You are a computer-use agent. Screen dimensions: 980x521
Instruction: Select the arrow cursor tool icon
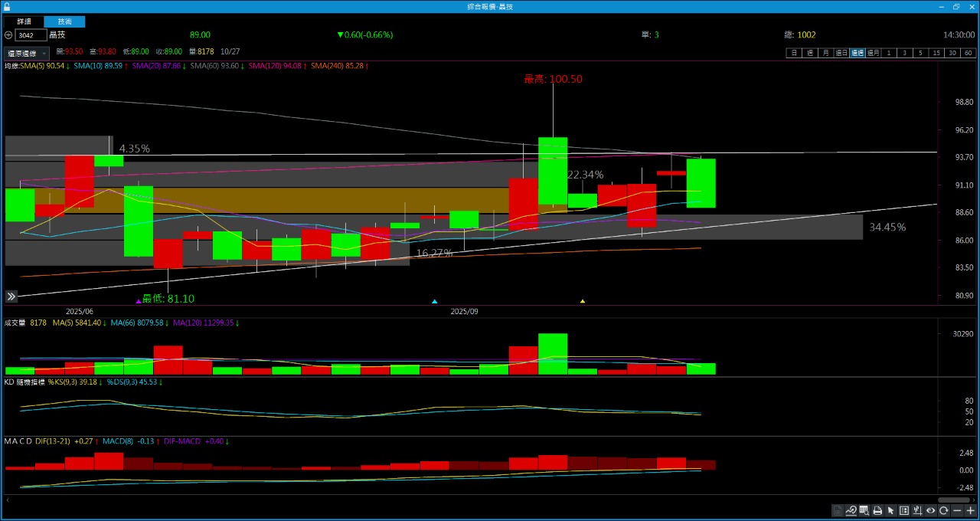(890, 510)
